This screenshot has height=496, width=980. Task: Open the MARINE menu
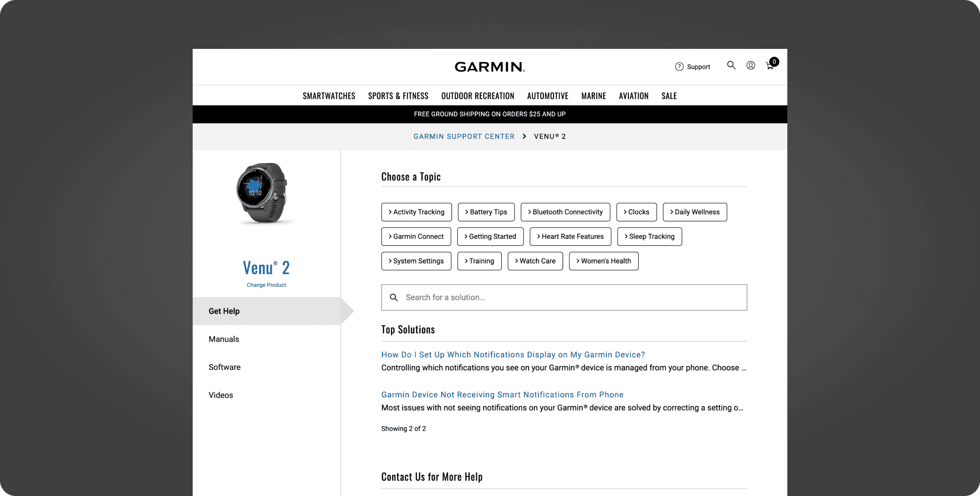[594, 96]
